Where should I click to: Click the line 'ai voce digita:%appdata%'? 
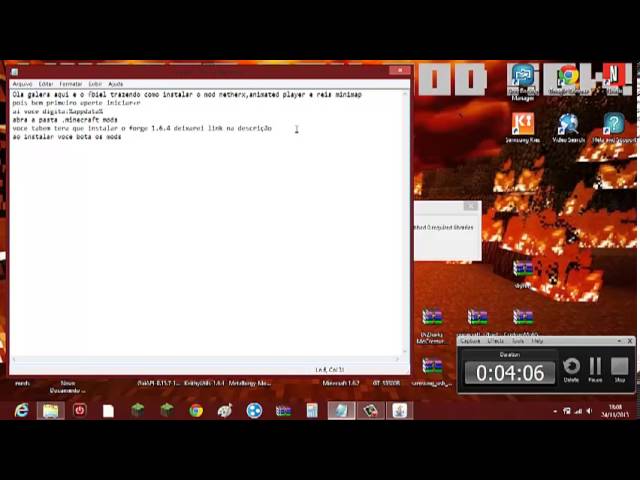[x=58, y=111]
